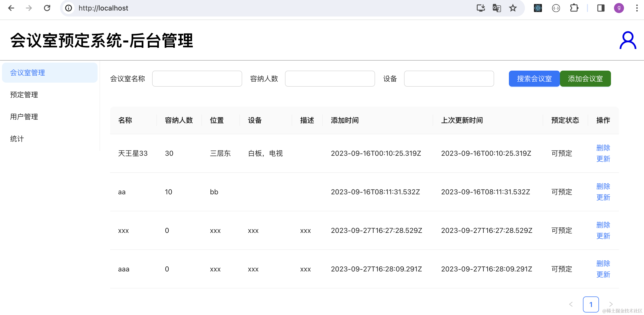Click the green 添加会议室 button
Screen dimensions: 644x315
pyautogui.click(x=585, y=79)
